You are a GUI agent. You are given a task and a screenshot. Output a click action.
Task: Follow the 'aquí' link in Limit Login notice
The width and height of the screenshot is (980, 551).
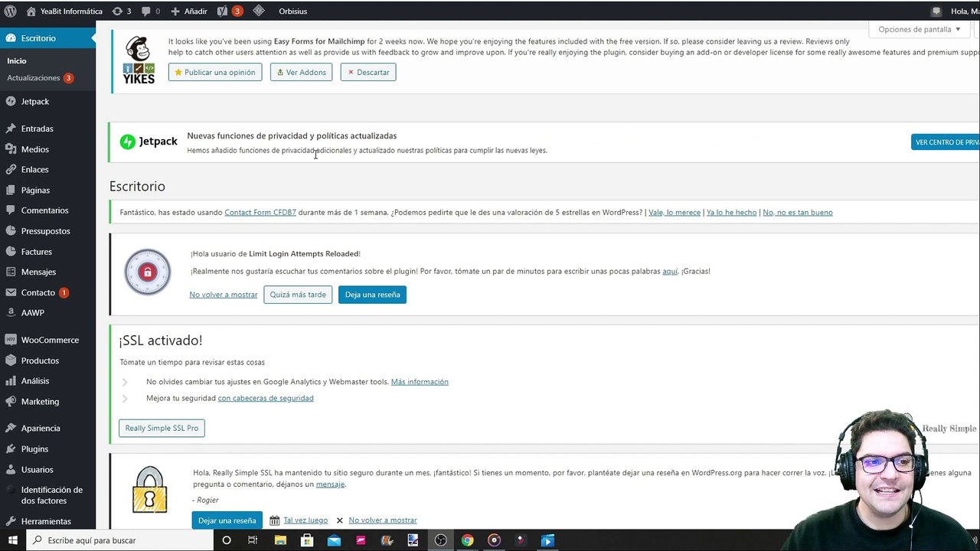point(670,271)
